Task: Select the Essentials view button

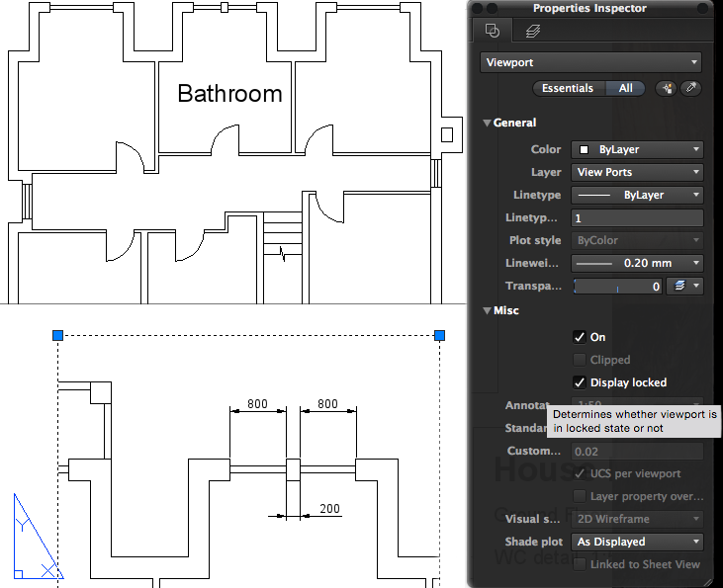Action: coord(568,88)
